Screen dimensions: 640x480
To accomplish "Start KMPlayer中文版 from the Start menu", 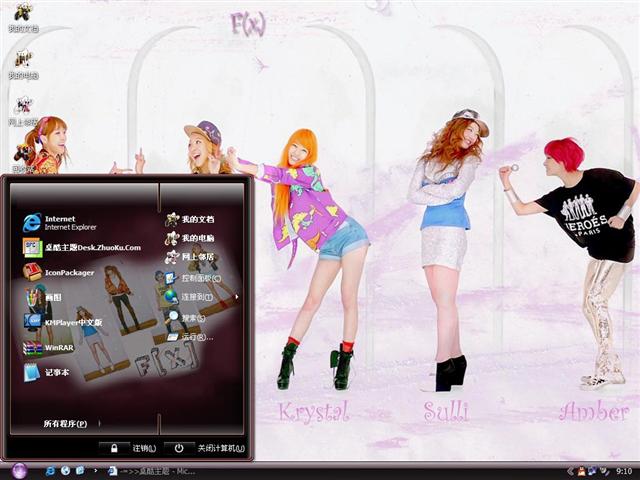I will click(63, 322).
